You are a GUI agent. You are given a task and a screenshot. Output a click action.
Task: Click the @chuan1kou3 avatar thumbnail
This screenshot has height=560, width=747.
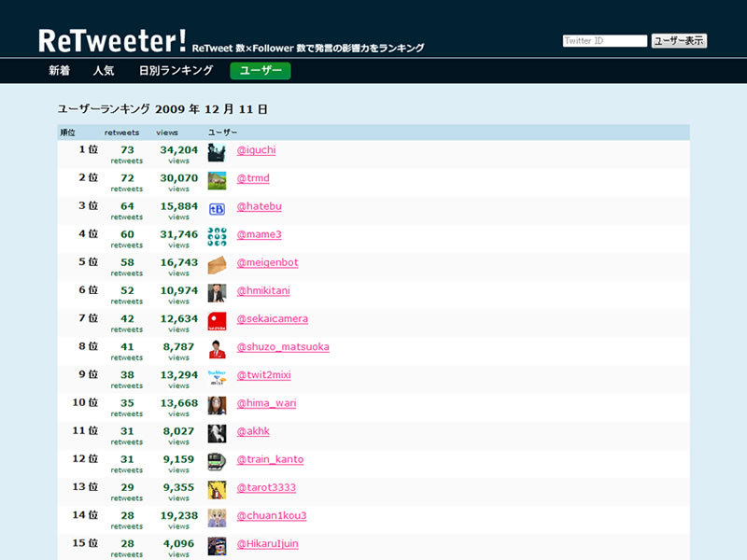(217, 518)
